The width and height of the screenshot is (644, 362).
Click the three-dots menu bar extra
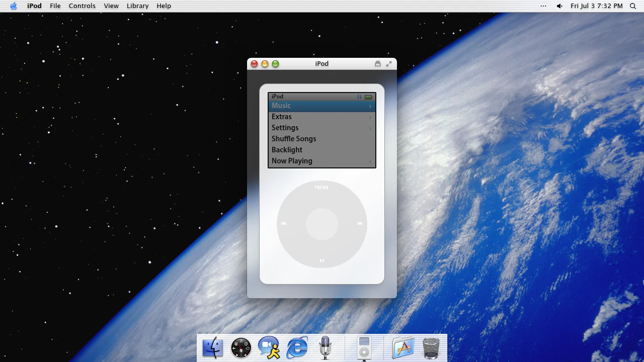pos(543,6)
